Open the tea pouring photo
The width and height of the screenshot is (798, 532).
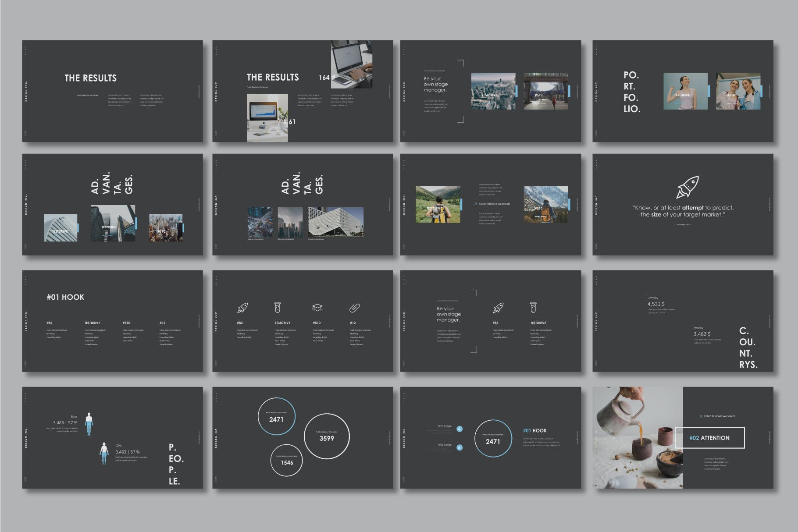pyautogui.click(x=638, y=438)
